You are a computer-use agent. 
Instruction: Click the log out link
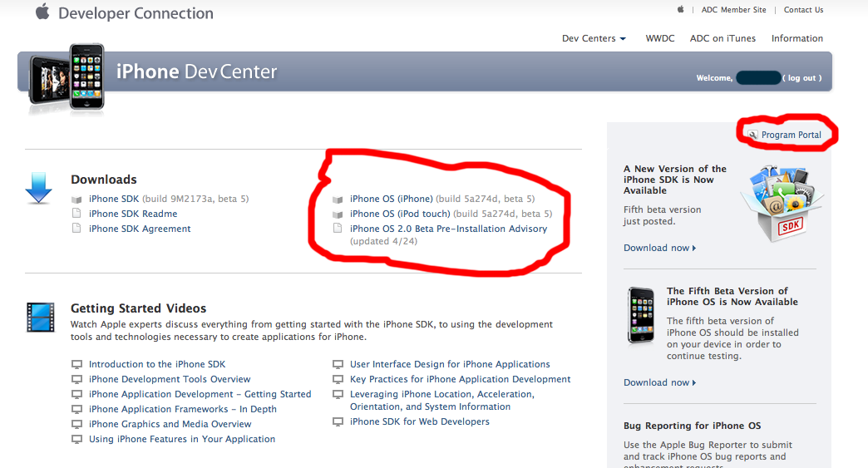[802, 78]
